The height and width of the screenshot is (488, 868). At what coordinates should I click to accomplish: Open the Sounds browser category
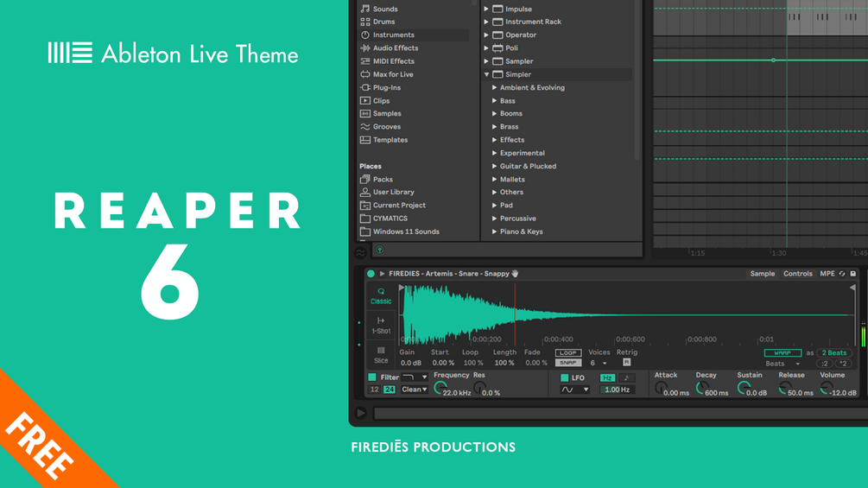point(380,9)
